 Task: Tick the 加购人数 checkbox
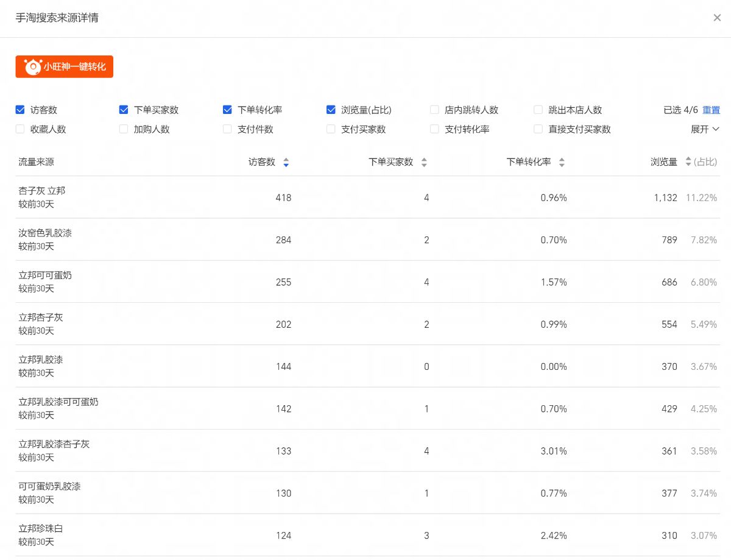coord(124,129)
